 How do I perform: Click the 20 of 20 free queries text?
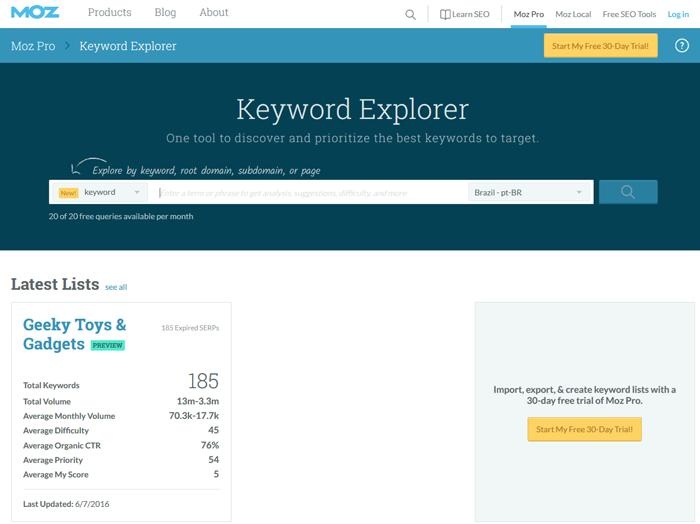(x=121, y=216)
